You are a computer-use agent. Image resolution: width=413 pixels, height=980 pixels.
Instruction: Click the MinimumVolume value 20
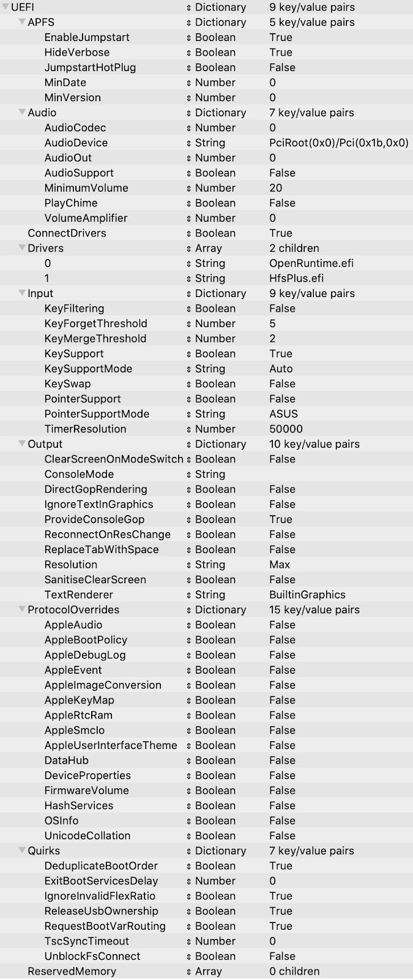pyautogui.click(x=276, y=188)
